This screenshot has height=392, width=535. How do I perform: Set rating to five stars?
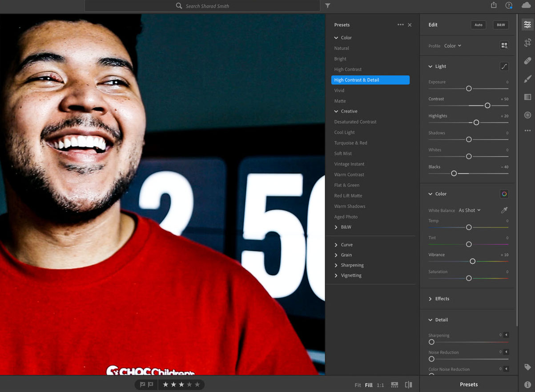click(x=197, y=384)
